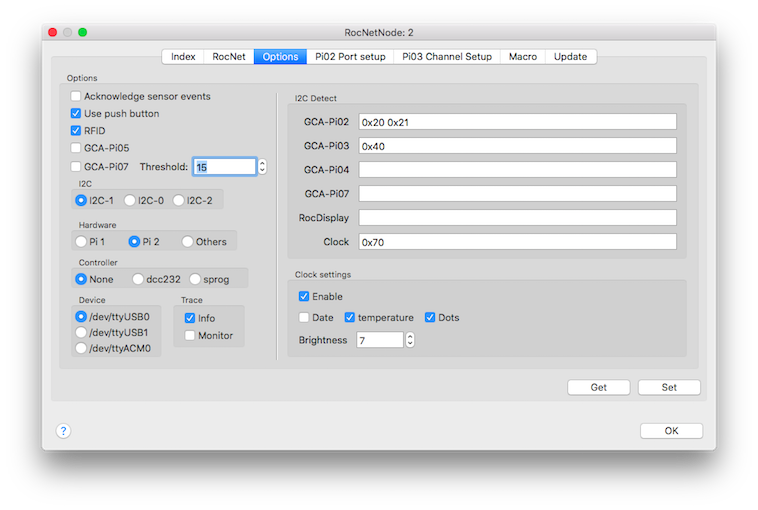Confirm with the OK button

pyautogui.click(x=671, y=431)
